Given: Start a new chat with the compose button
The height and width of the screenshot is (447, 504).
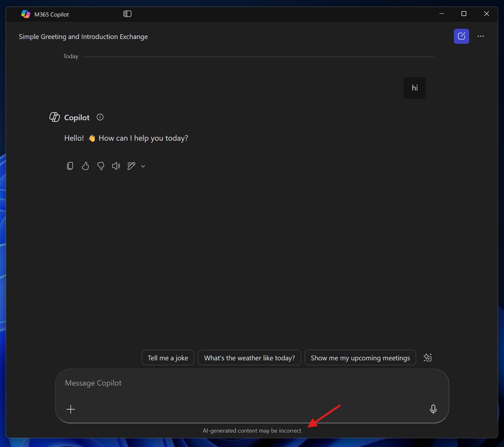Looking at the screenshot, I should tap(461, 36).
